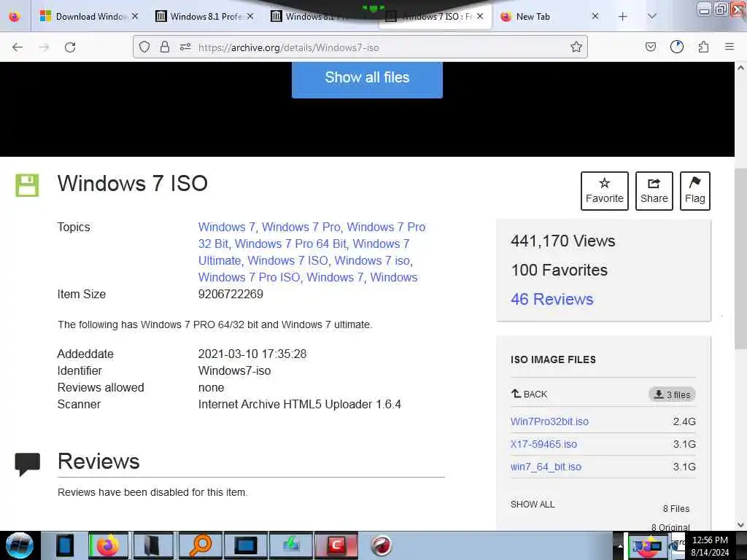The height and width of the screenshot is (560, 747).
Task: Open the tracking protection shield icon
Action: point(144,47)
